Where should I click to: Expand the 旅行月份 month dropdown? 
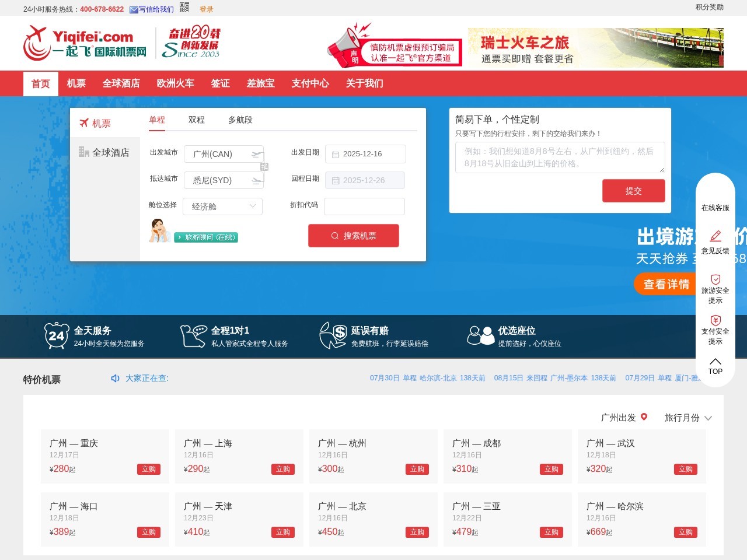coord(707,418)
